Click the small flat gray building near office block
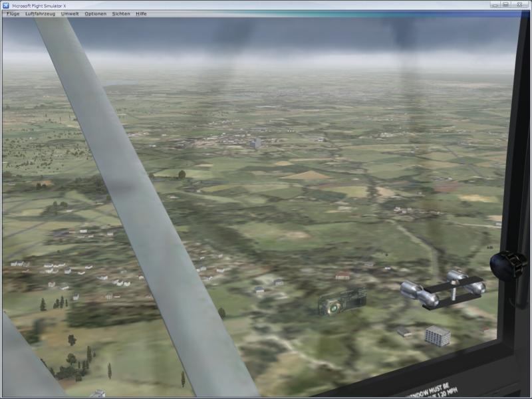 tap(404, 331)
